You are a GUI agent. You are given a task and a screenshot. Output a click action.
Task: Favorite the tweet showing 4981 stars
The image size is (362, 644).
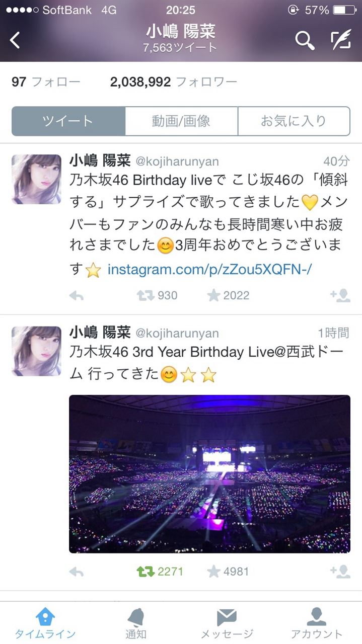click(228, 572)
